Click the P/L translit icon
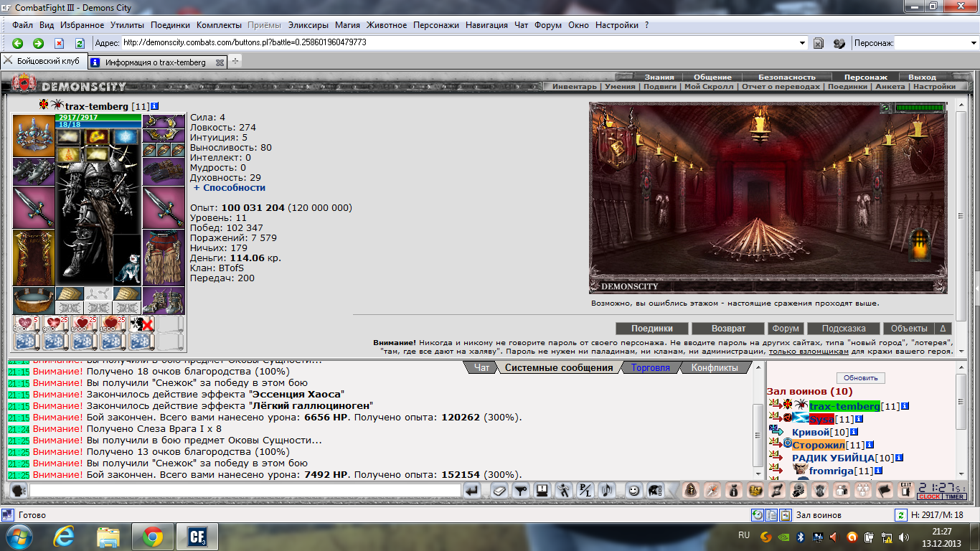 [586, 491]
